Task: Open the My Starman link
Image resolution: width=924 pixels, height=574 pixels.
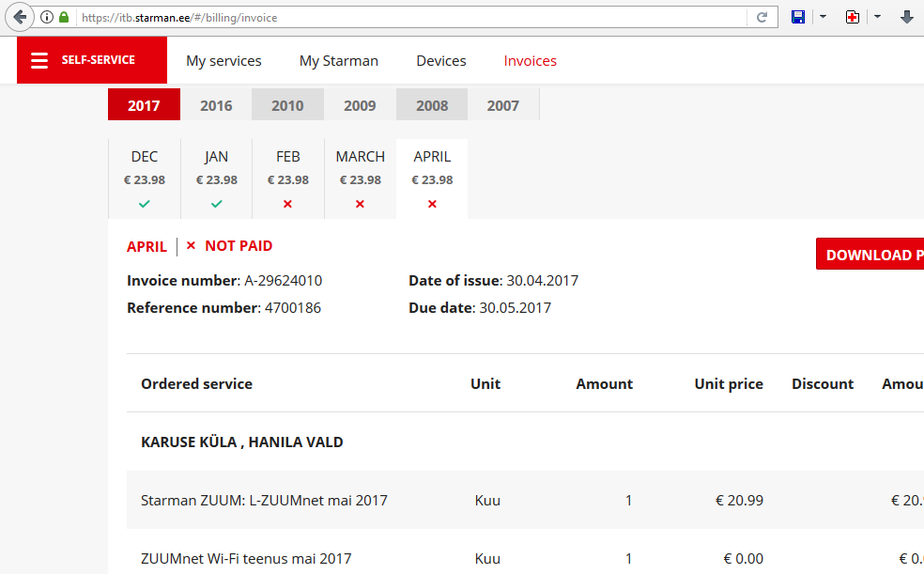Action: click(339, 60)
